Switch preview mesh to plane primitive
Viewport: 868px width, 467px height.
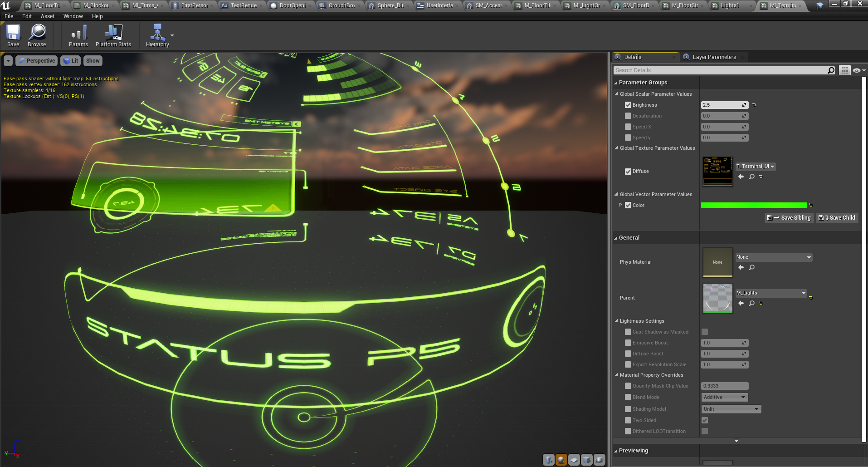click(x=574, y=460)
